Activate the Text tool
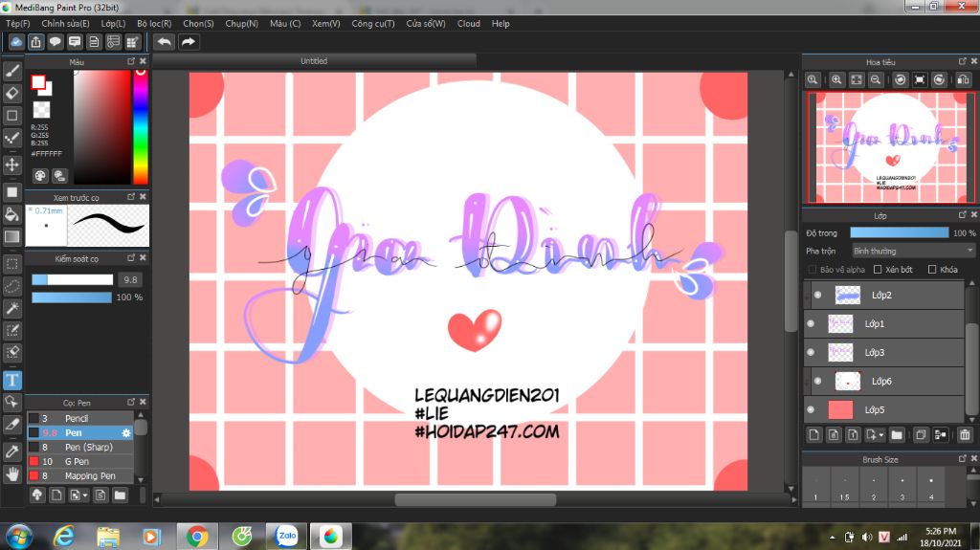 (11, 380)
